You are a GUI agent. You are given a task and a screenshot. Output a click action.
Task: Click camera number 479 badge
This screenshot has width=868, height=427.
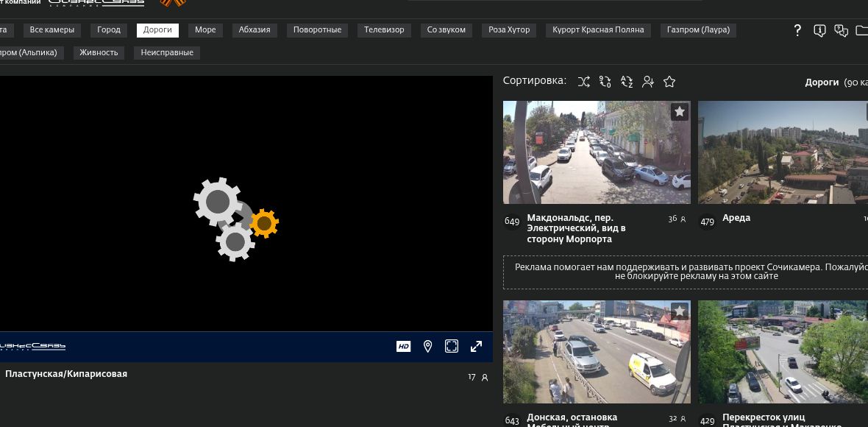coord(708,222)
